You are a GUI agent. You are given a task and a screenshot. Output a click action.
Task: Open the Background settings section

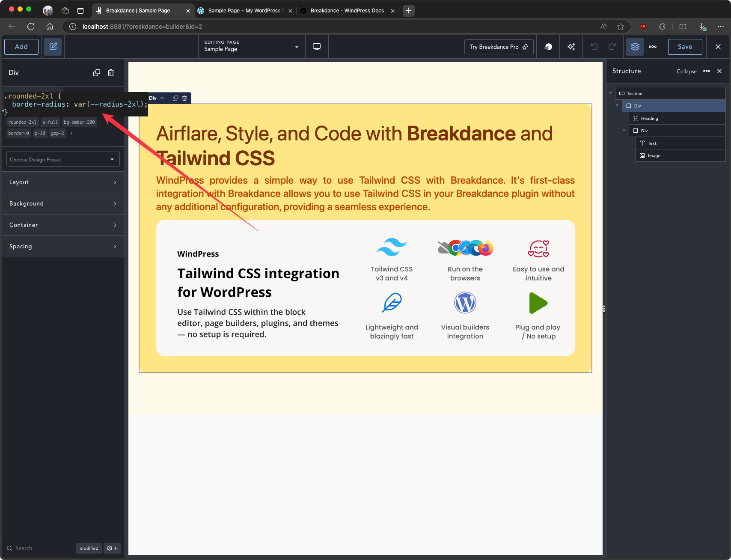tap(63, 204)
